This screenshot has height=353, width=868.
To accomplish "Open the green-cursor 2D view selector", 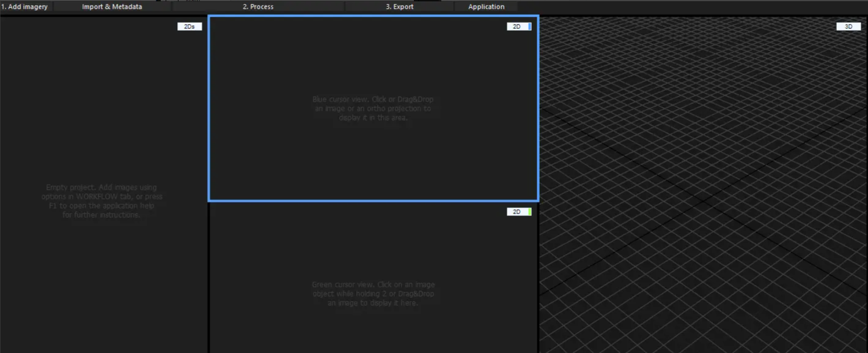I will pyautogui.click(x=519, y=212).
